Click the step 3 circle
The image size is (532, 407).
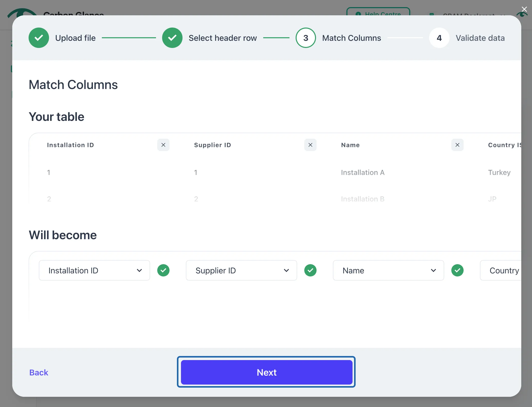point(306,38)
